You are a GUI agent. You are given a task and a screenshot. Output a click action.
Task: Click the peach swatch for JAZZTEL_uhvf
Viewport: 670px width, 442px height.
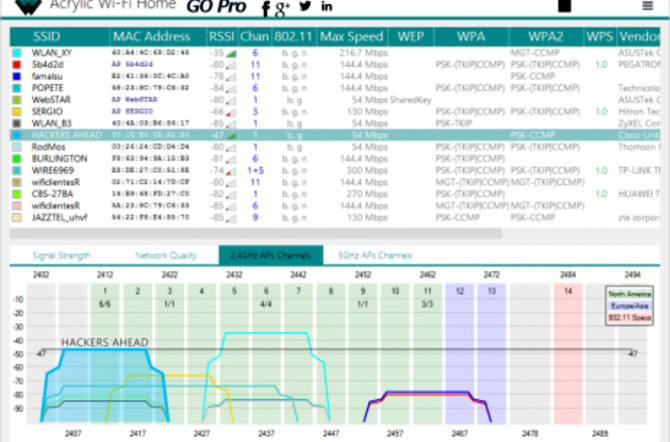(17, 218)
